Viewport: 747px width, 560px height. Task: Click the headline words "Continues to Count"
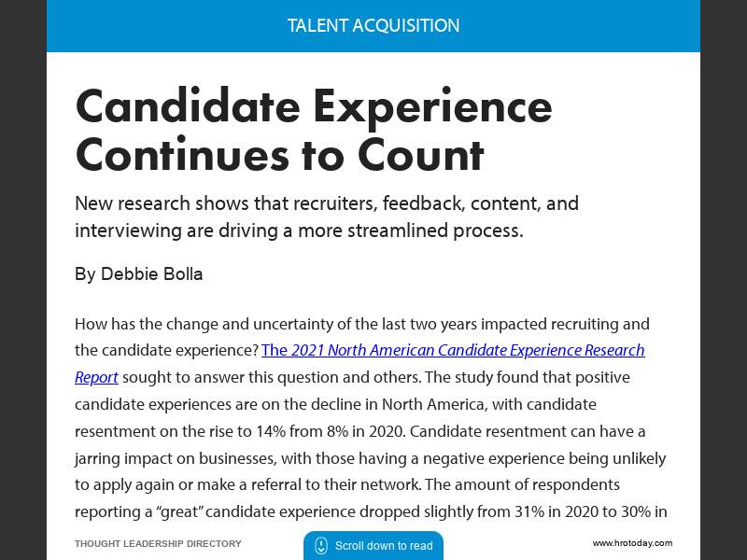279,155
